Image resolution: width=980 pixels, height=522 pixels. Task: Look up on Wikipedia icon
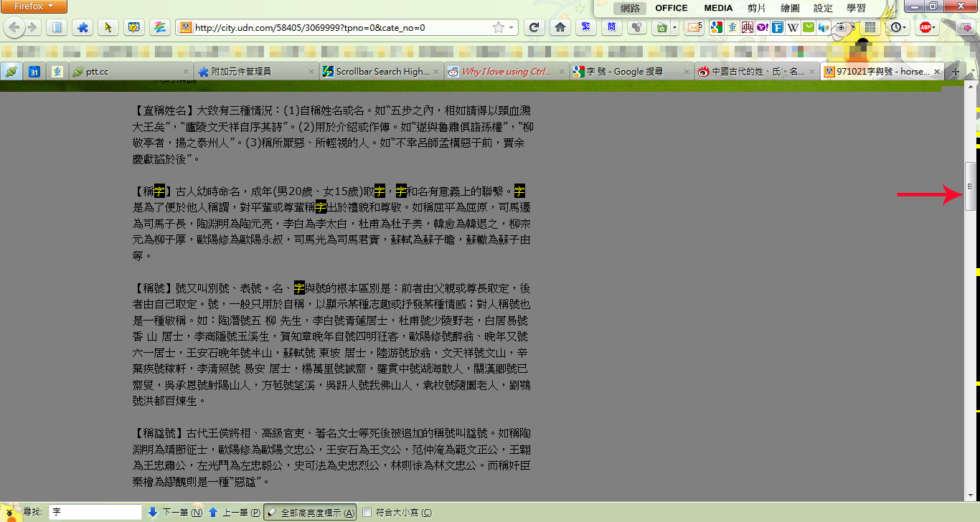coord(793,28)
